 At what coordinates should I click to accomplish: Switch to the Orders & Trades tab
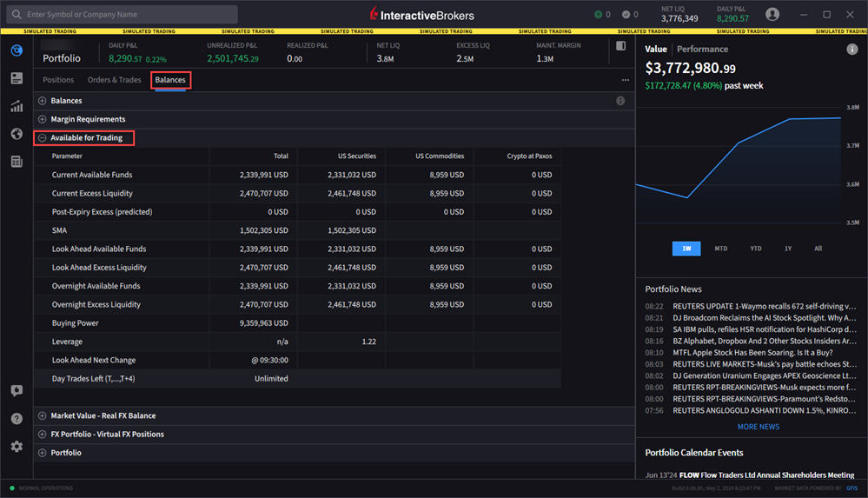pyautogui.click(x=114, y=80)
